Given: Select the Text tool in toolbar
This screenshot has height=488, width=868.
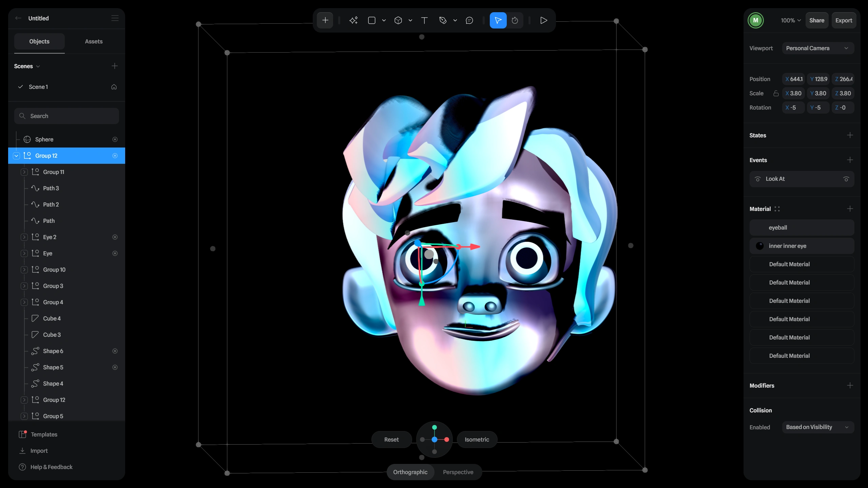Looking at the screenshot, I should coord(424,20).
